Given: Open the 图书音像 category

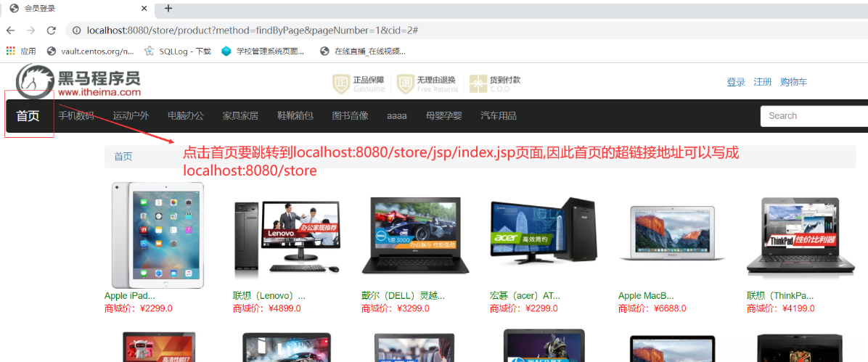Looking at the screenshot, I should click(351, 115).
